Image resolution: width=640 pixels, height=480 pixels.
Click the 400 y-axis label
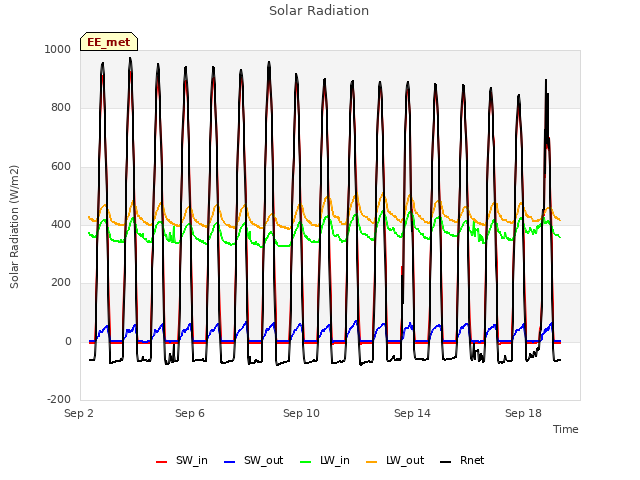click(x=61, y=224)
